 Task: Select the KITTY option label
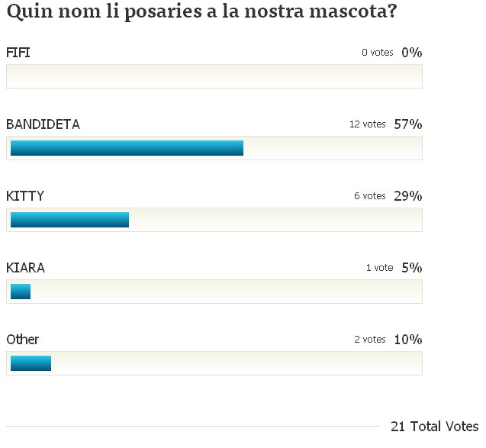pos(25,196)
